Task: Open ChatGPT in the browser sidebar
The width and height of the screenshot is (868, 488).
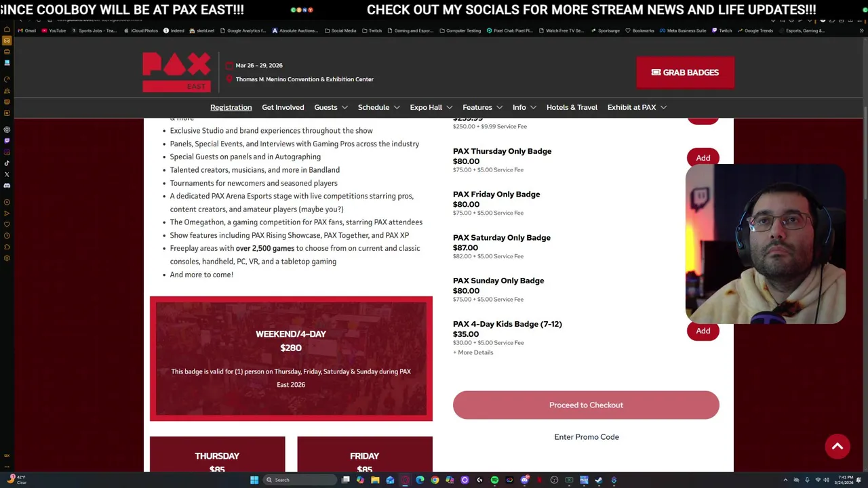Action: coord(7,129)
